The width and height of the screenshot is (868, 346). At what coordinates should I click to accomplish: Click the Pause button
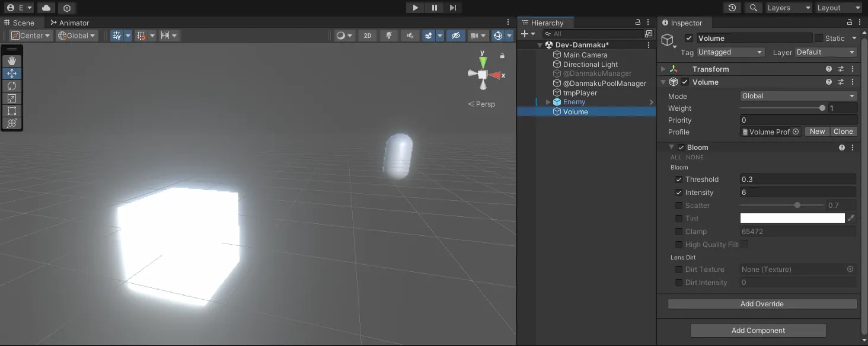click(434, 8)
